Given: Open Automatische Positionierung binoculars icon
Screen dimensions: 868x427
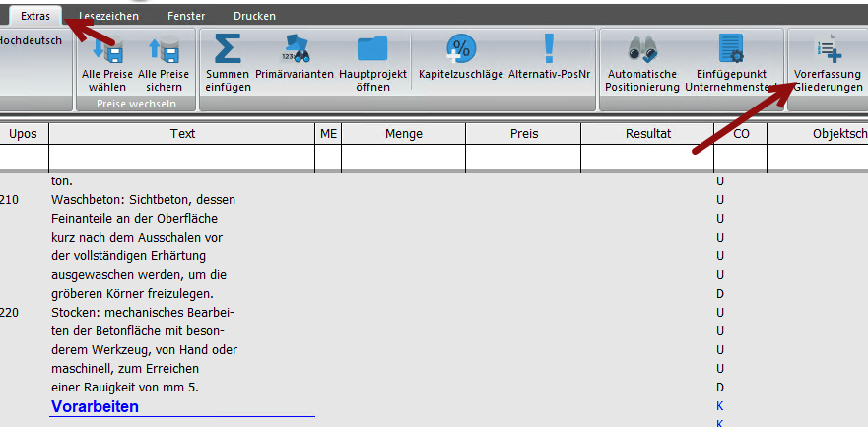Looking at the screenshot, I should 642,48.
